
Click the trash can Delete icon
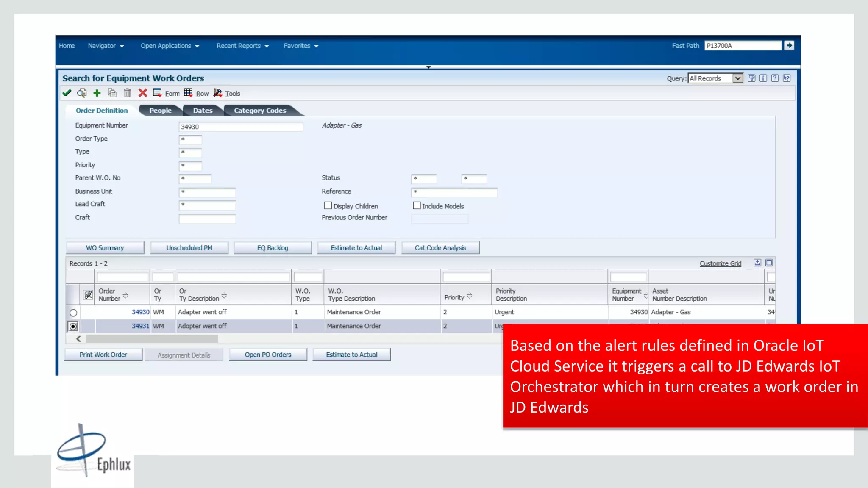click(127, 93)
